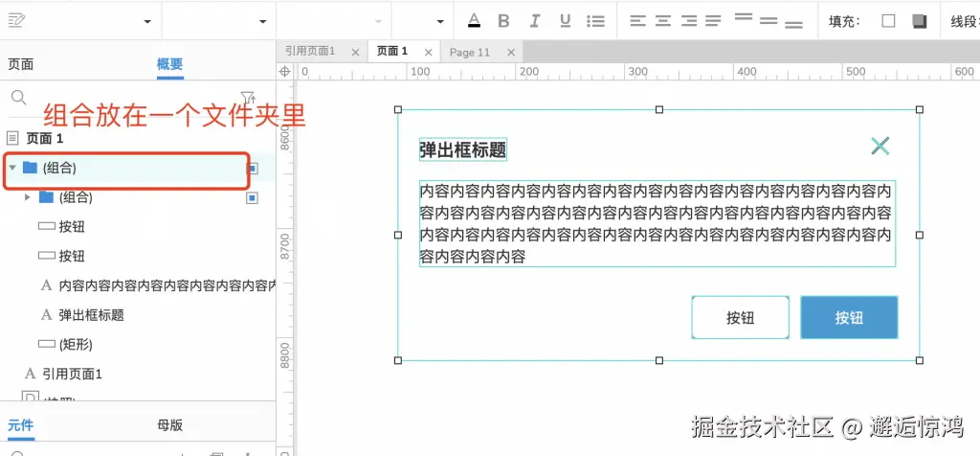Click the style painter pen icon
Screen dimensions: 980x456
(17, 20)
